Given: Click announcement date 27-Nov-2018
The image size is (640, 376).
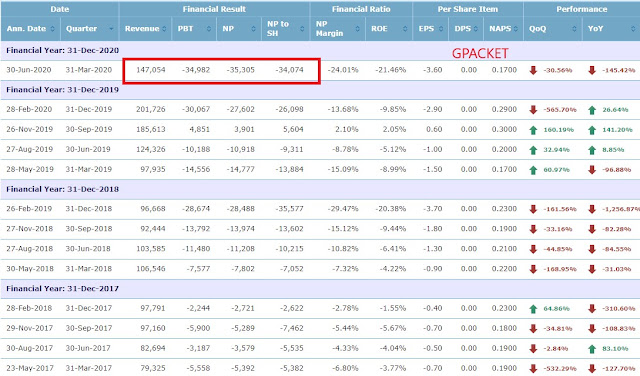Looking at the screenshot, I should [29, 229].
